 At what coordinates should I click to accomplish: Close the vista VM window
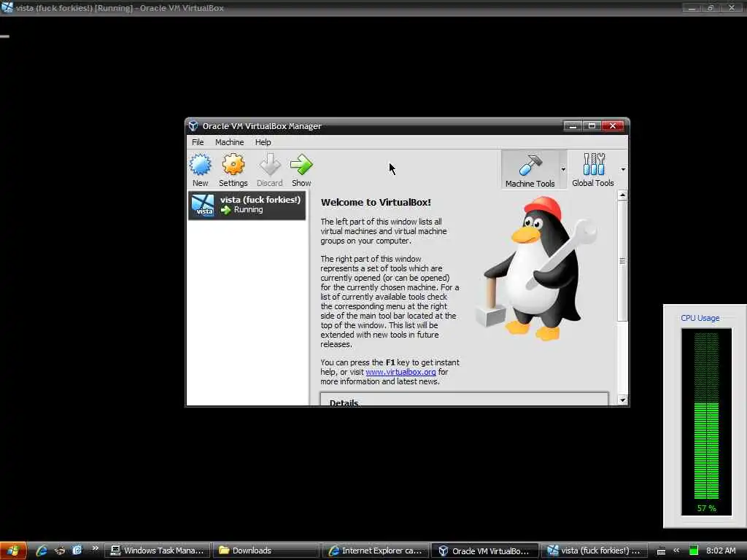(x=731, y=8)
